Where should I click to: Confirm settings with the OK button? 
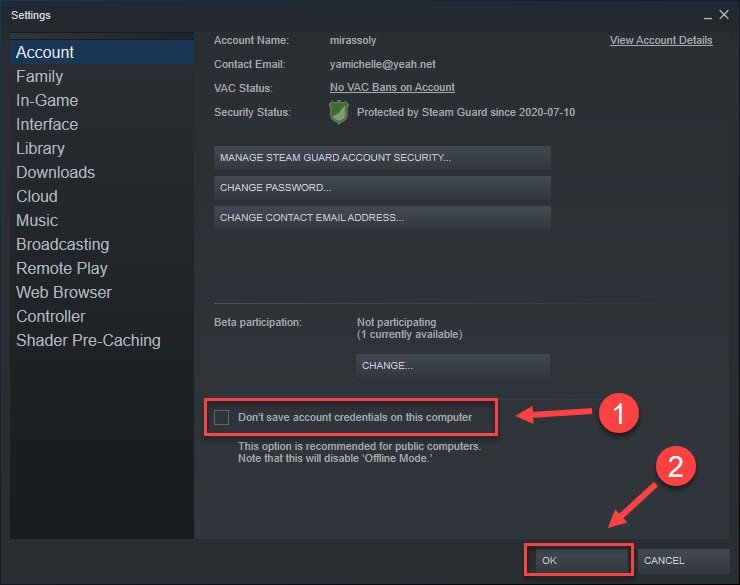pos(579,561)
